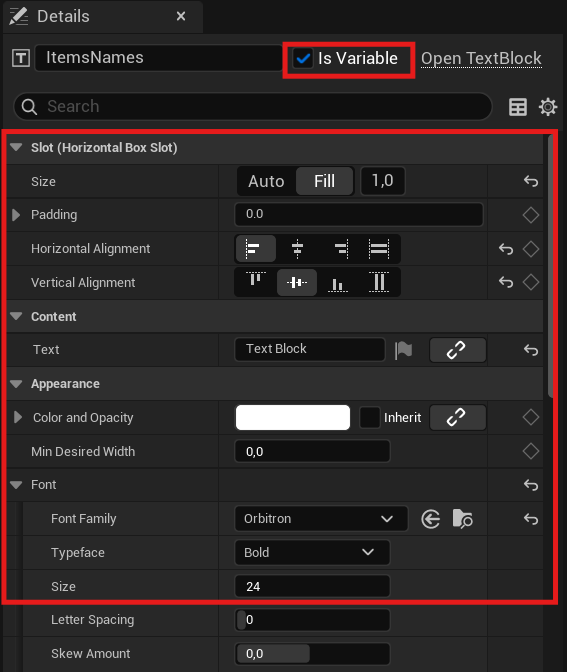Viewport: 567px width, 672px height.
Task: Collapse the Appearance section
Action: coord(16,384)
